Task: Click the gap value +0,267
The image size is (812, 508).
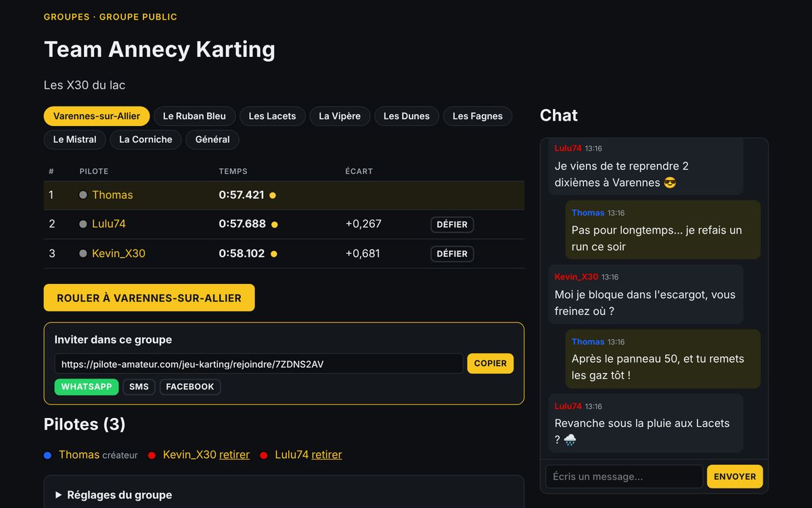Action: (363, 224)
